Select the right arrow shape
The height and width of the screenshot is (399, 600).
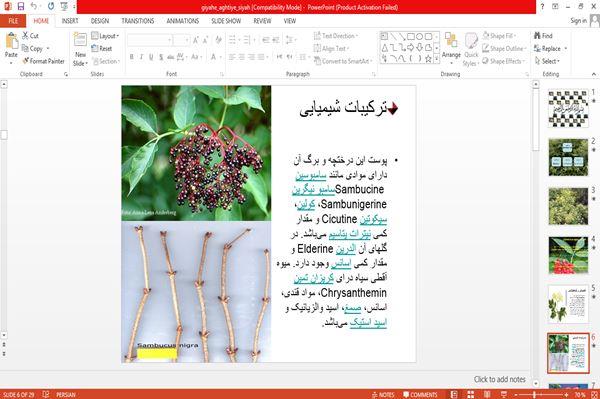411,48
